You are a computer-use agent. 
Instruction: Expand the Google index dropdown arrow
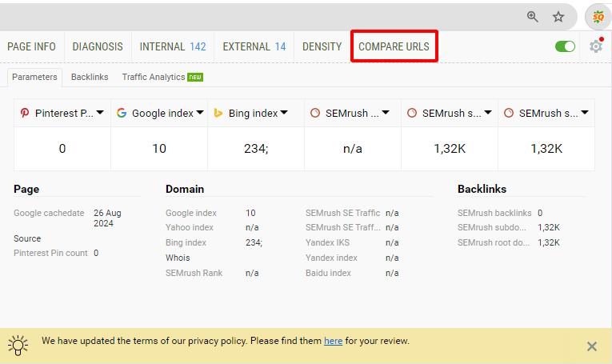[x=199, y=114]
